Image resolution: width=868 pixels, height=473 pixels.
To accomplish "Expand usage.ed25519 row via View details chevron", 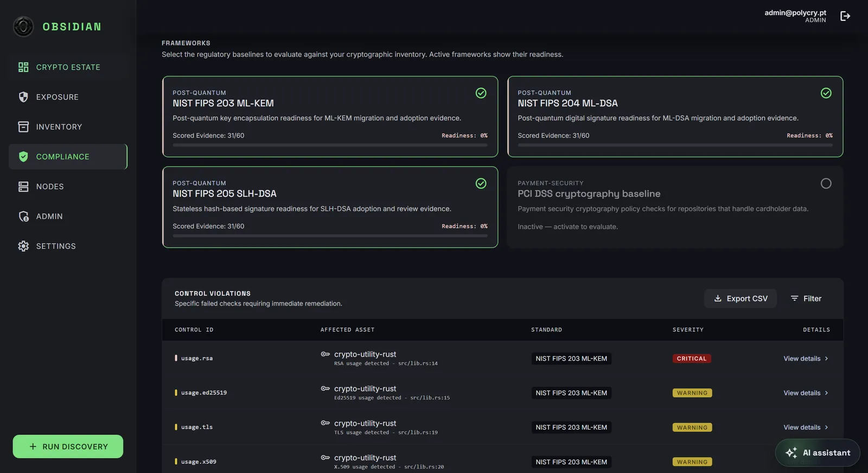I will pyautogui.click(x=826, y=393).
